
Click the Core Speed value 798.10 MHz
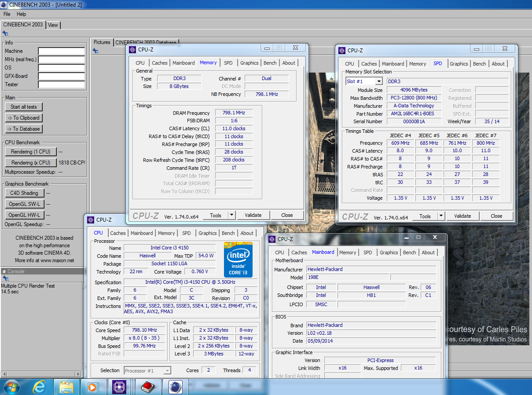click(145, 330)
